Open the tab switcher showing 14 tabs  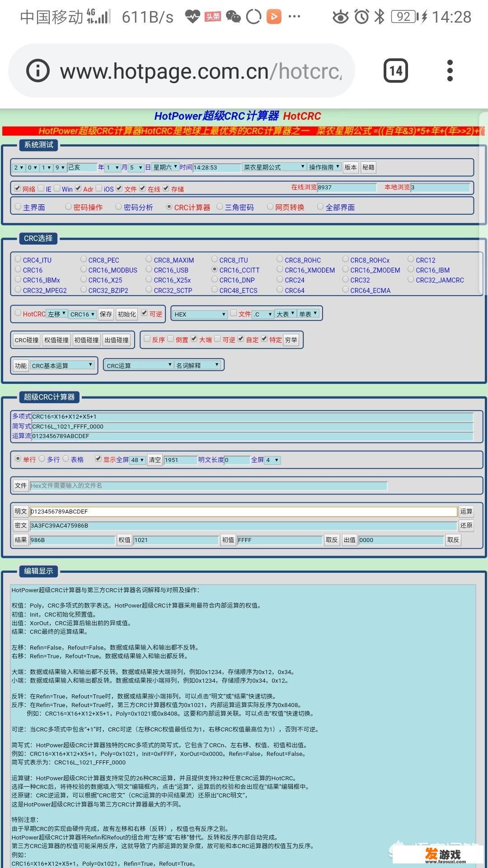coord(396,71)
